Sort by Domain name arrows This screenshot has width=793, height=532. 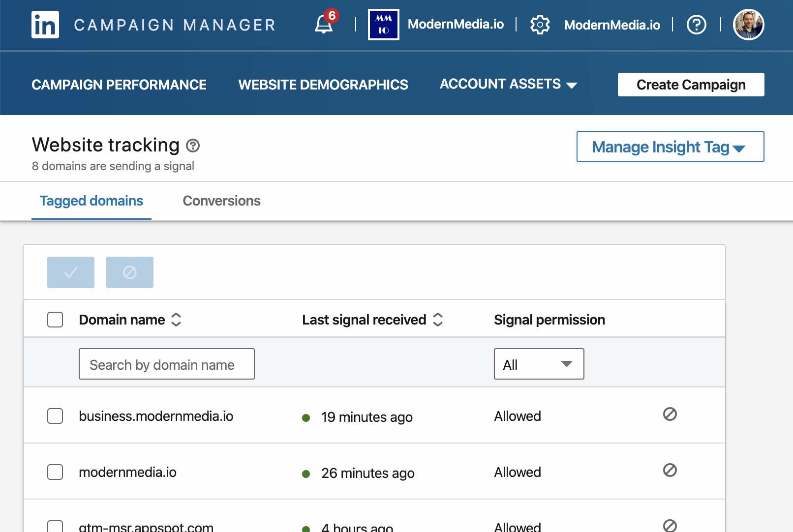click(176, 320)
